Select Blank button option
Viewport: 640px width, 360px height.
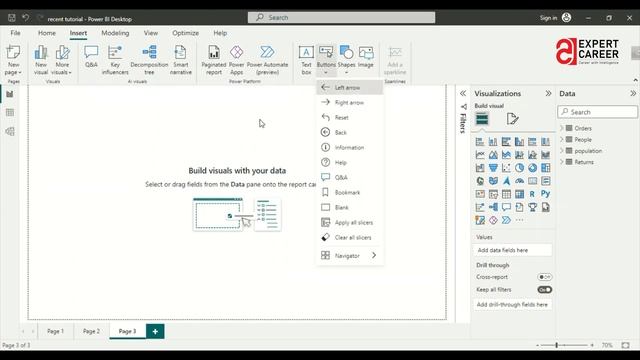tap(349, 207)
